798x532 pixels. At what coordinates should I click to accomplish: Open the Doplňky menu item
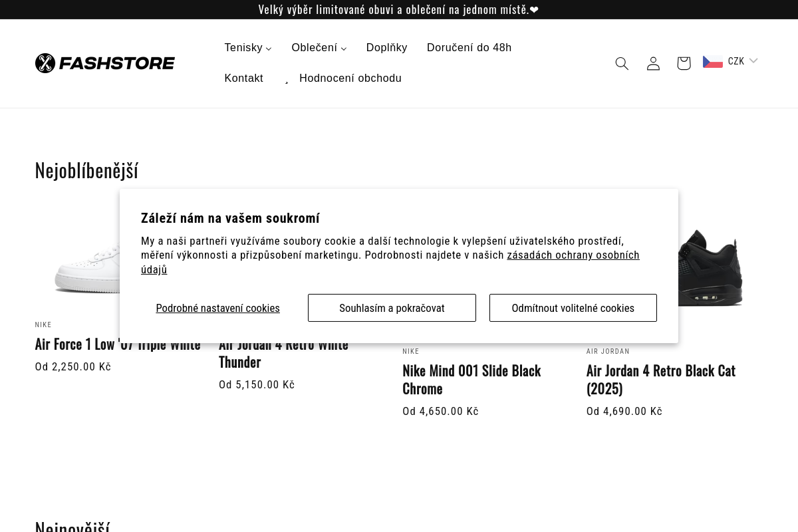click(387, 48)
